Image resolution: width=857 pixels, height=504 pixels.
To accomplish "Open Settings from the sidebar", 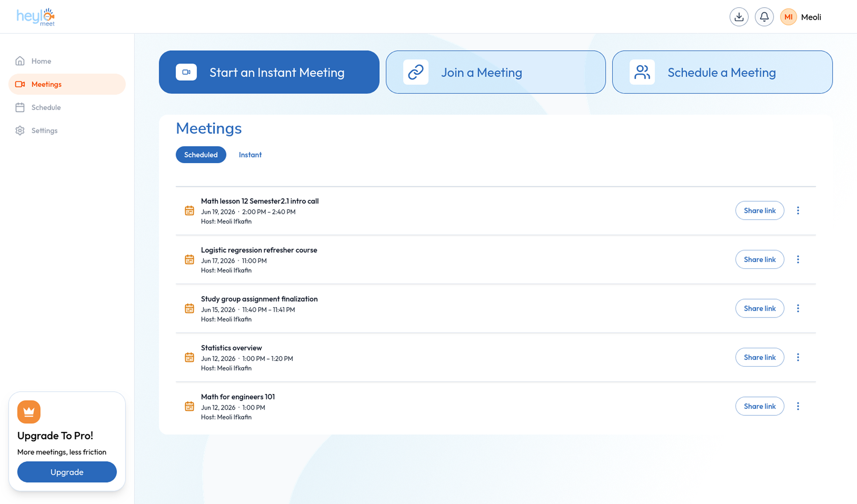I will (x=67, y=130).
